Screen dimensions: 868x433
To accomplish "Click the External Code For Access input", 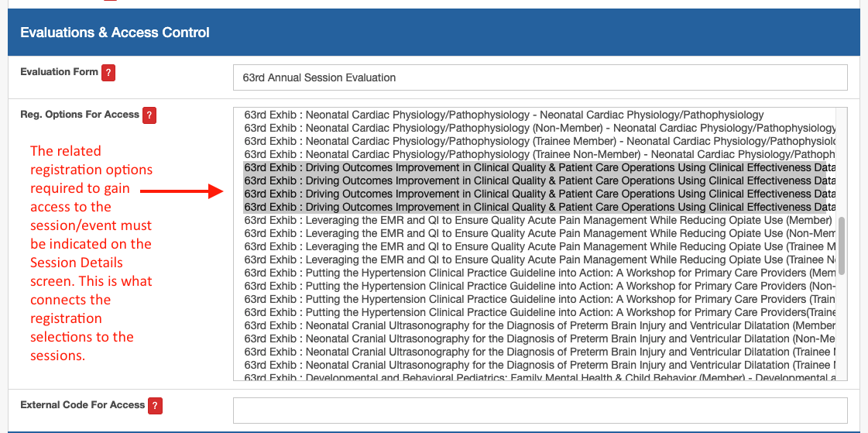I will [540, 411].
